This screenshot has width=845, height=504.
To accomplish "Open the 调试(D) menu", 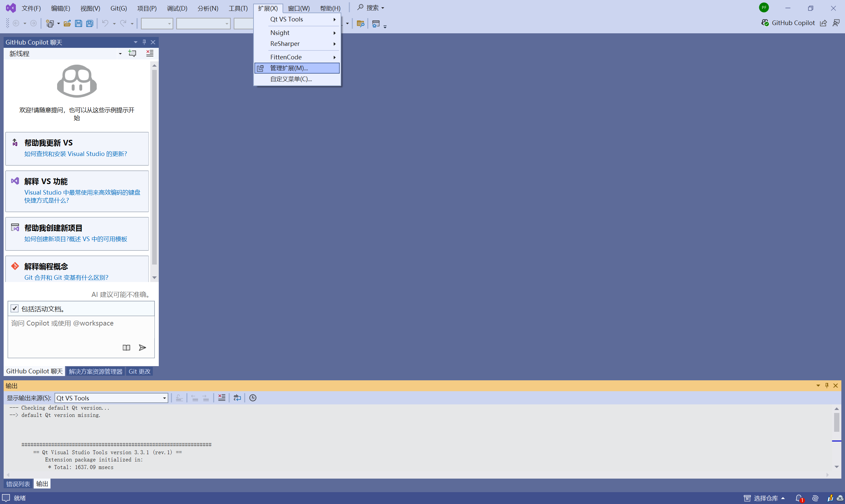I will [177, 8].
